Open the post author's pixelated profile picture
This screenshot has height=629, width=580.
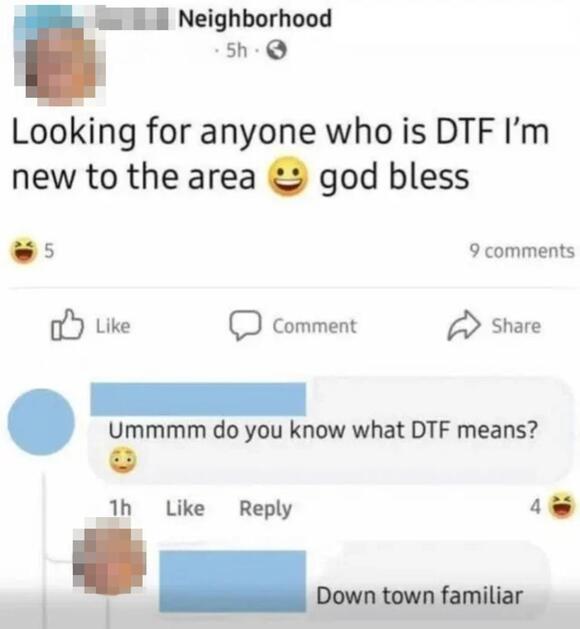(x=59, y=56)
